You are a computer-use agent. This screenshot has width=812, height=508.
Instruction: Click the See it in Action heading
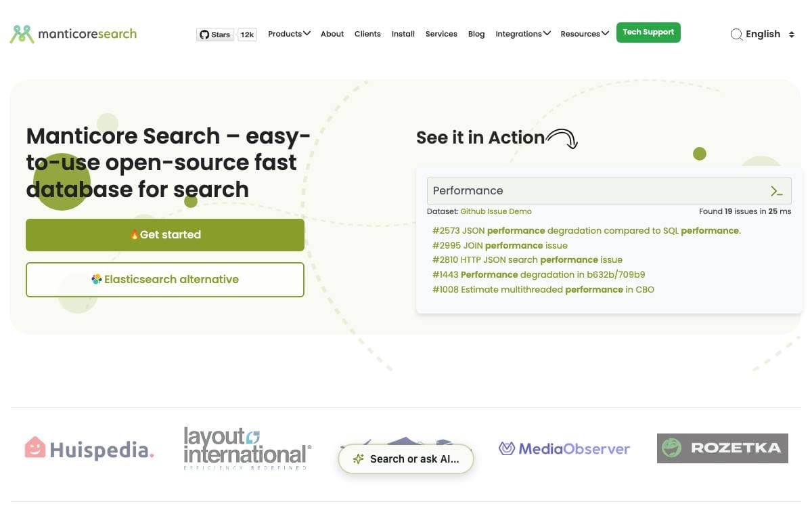[x=480, y=137]
